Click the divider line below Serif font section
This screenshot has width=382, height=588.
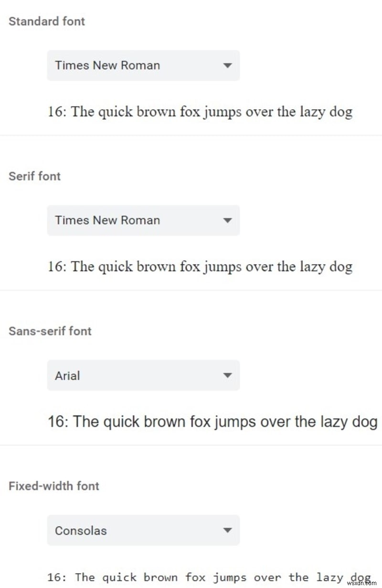coord(191,290)
